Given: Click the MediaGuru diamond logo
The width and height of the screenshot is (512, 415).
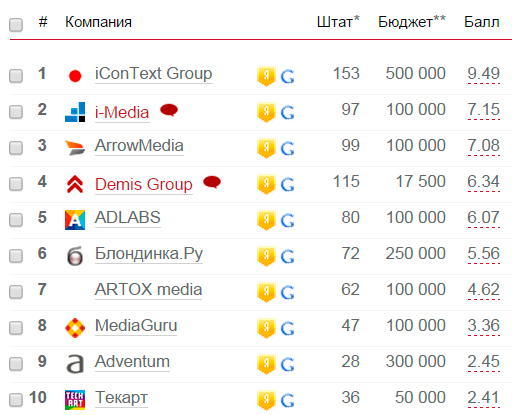Looking at the screenshot, I should click(75, 328).
